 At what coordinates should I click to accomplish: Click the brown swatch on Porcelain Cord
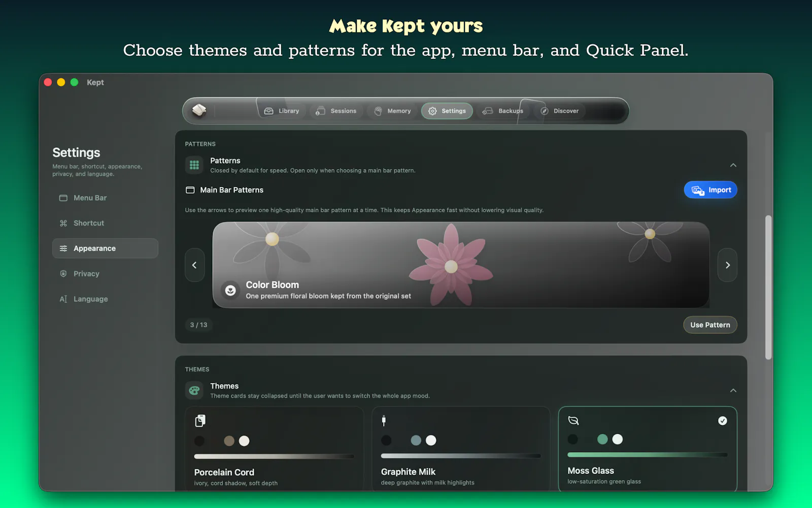point(229,441)
